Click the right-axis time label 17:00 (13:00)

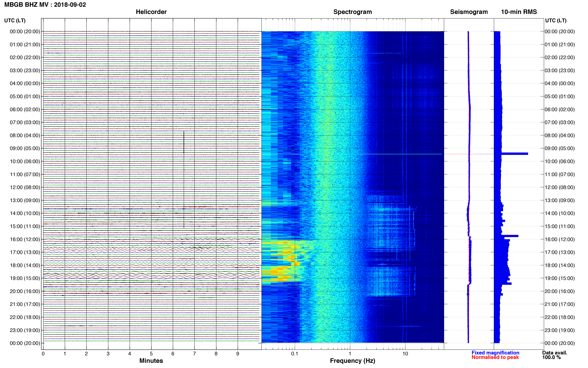560,252
